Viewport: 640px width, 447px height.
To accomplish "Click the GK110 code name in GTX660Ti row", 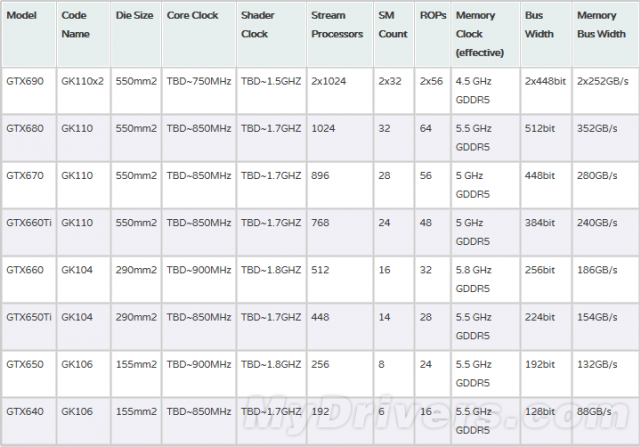I will (84, 232).
